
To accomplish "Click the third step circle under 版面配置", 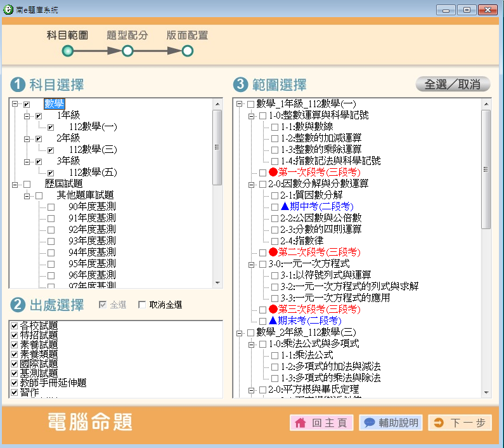I will 188,51.
